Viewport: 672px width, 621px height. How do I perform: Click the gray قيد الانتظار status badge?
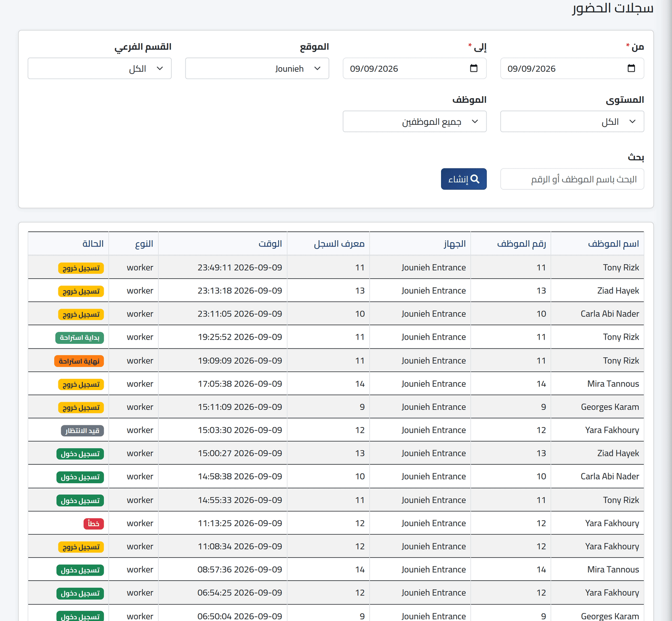[82, 430]
